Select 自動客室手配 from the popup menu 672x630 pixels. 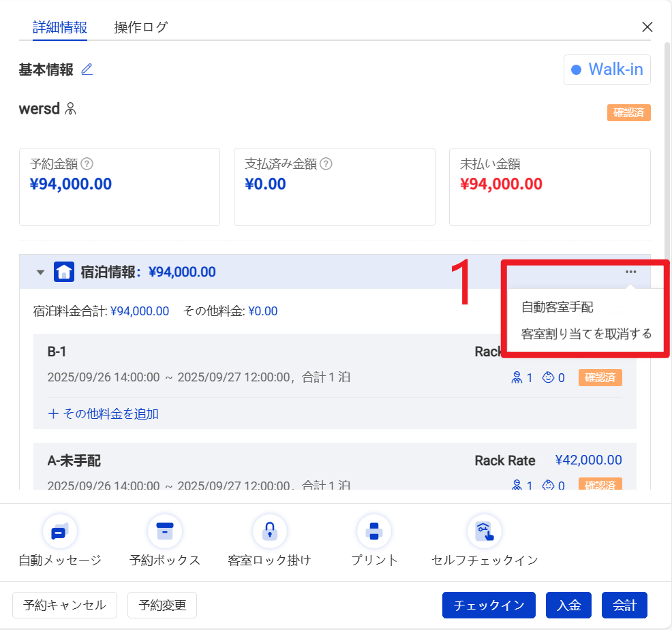coord(557,307)
